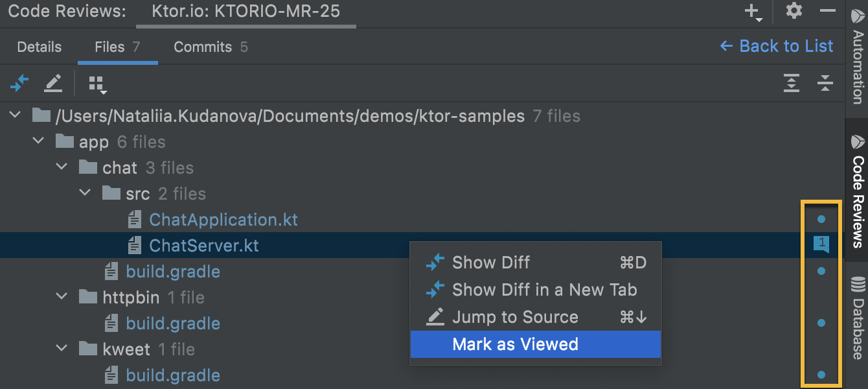Image resolution: width=868 pixels, height=389 pixels.
Task: Open the Group By toolbar dropdown
Action: pos(97,84)
